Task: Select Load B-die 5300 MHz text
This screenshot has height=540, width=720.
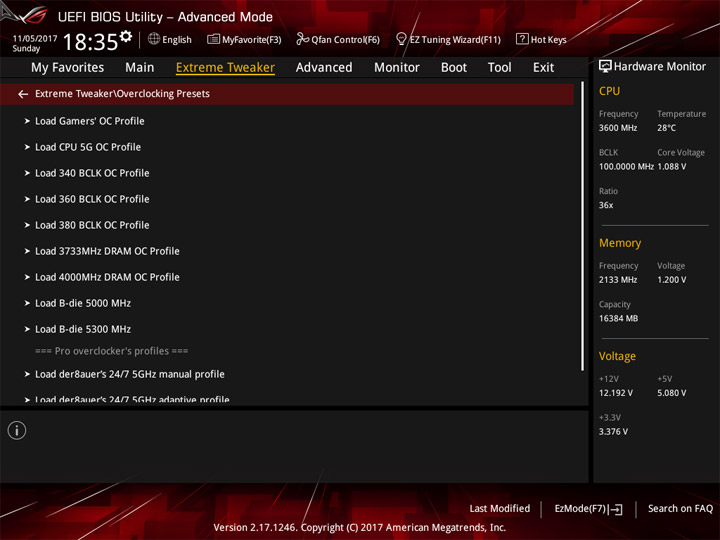Action: pyautogui.click(x=83, y=329)
